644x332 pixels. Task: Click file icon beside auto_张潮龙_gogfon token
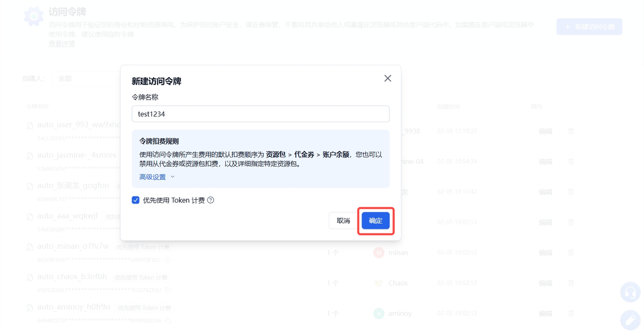coord(30,186)
